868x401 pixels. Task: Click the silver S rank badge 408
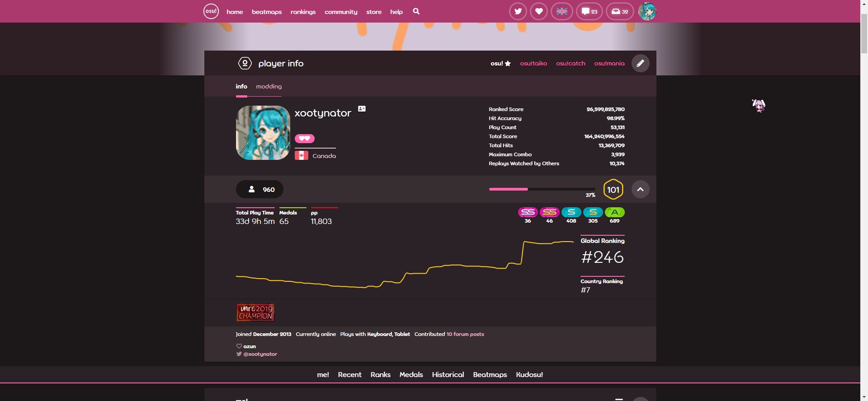coord(571,212)
